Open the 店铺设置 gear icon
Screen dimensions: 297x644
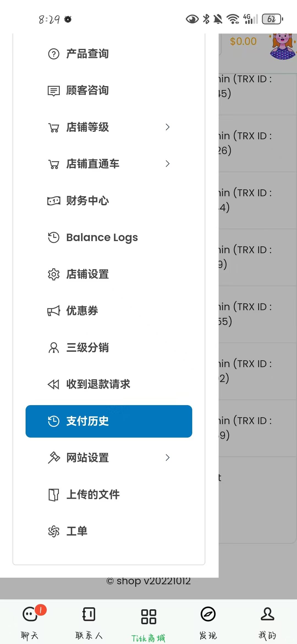click(x=54, y=274)
